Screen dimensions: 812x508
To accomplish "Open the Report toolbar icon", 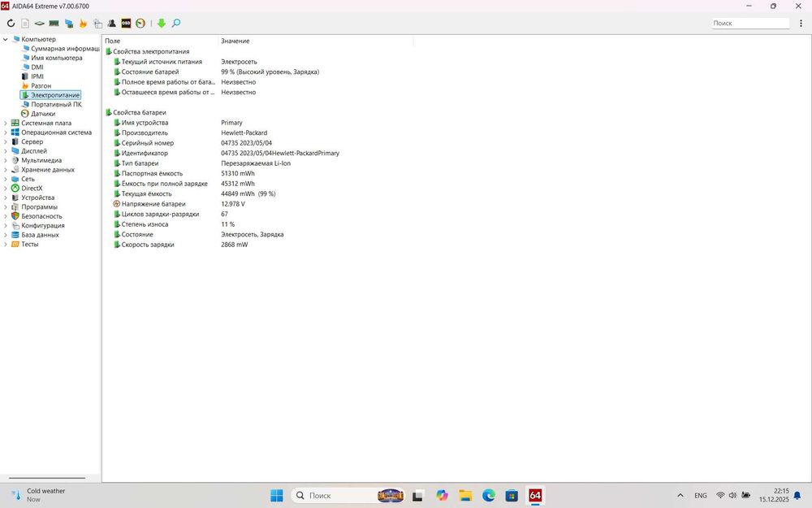I will pyautogui.click(x=25, y=24).
